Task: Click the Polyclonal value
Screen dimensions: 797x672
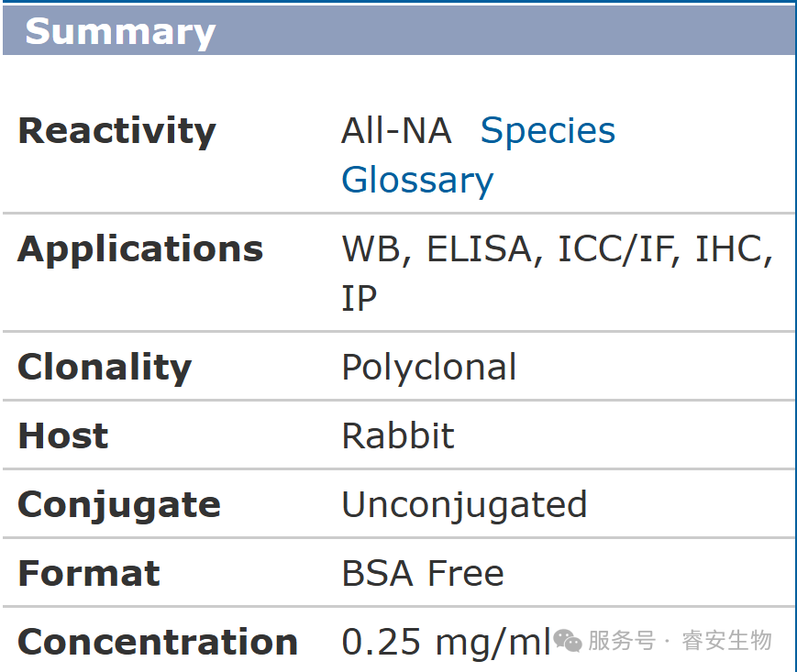Action: [x=428, y=367]
